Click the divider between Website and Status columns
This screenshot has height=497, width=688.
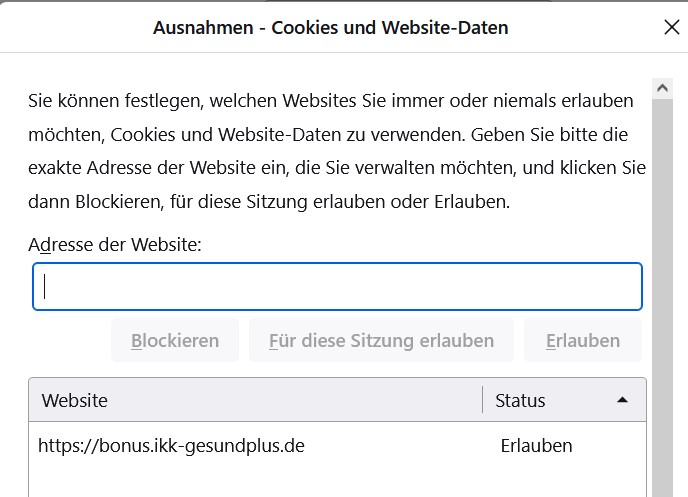point(483,400)
